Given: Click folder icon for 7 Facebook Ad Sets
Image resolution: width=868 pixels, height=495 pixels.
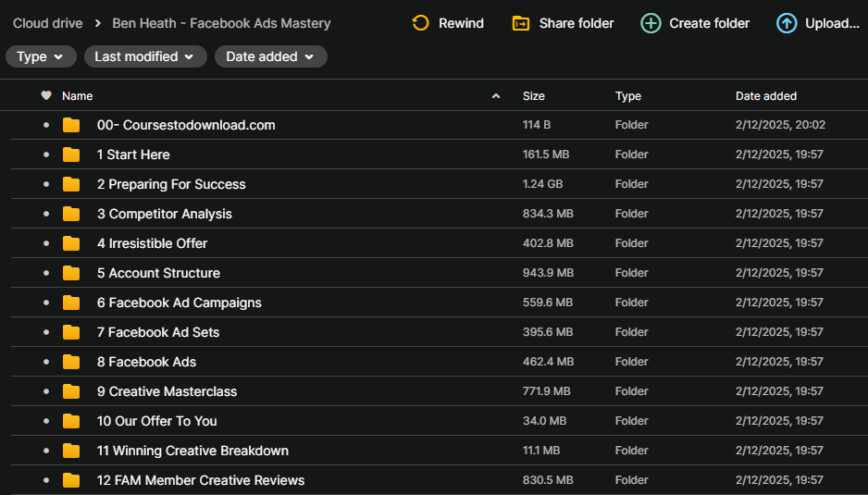Looking at the screenshot, I should pos(71,332).
